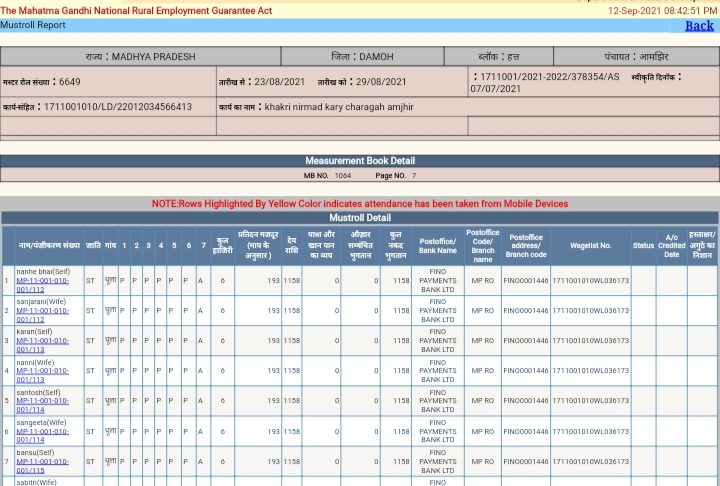The width and height of the screenshot is (720, 486).
Task: Select the district cell DAMOH
Action: 362,57
